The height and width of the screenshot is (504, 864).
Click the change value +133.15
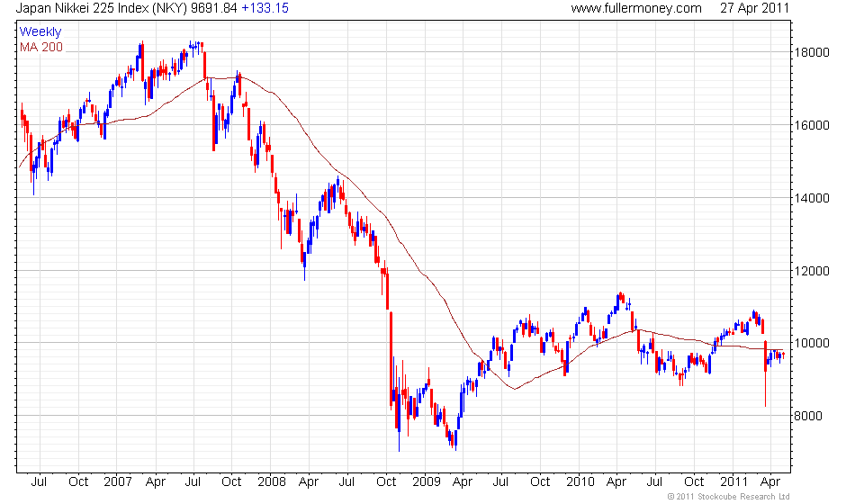click(x=265, y=8)
